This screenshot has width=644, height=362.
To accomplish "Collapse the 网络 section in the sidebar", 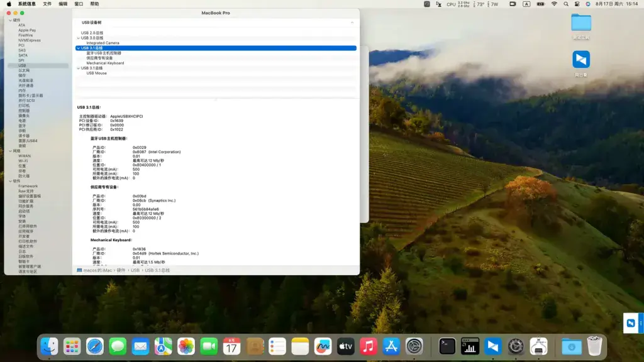I will [10, 151].
